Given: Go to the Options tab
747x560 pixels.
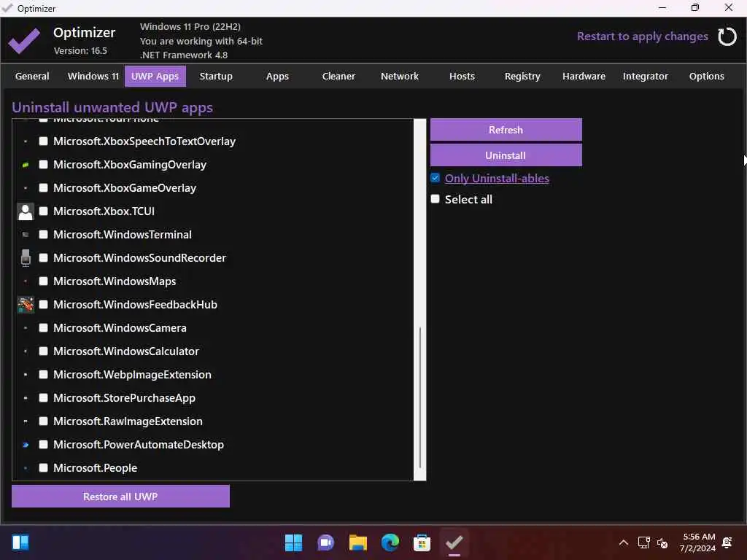Looking at the screenshot, I should coord(706,76).
